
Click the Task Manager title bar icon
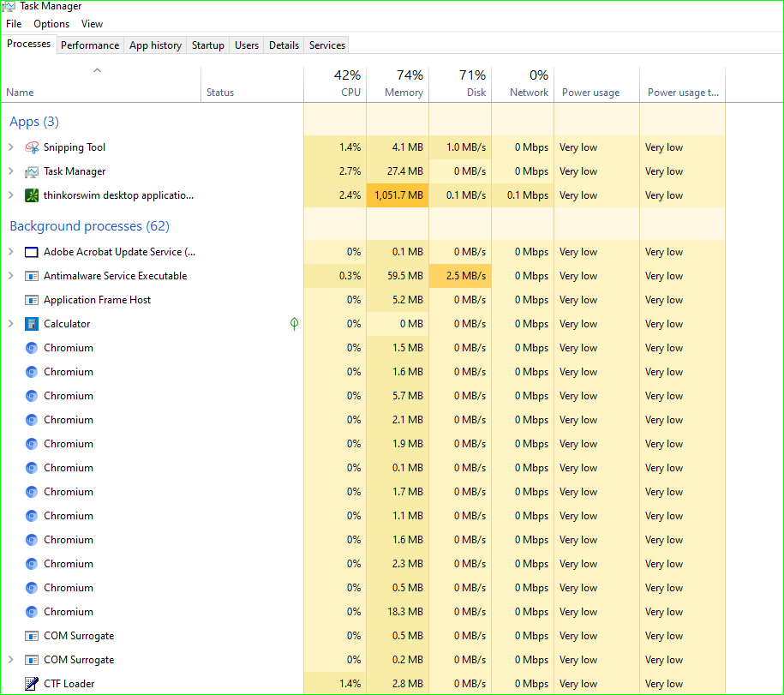pos(9,7)
